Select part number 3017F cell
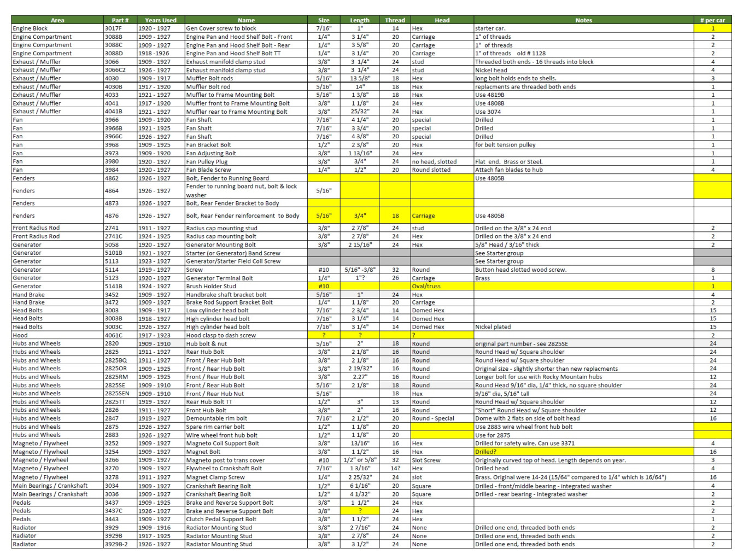The image size is (749, 560). click(120, 28)
